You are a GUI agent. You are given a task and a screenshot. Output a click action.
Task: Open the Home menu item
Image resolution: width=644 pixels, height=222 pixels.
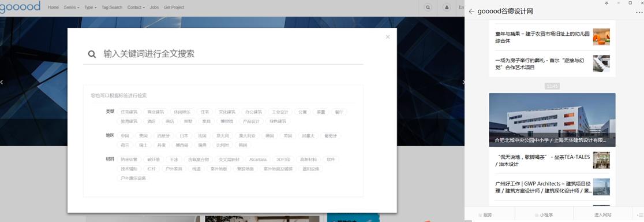tap(53, 8)
